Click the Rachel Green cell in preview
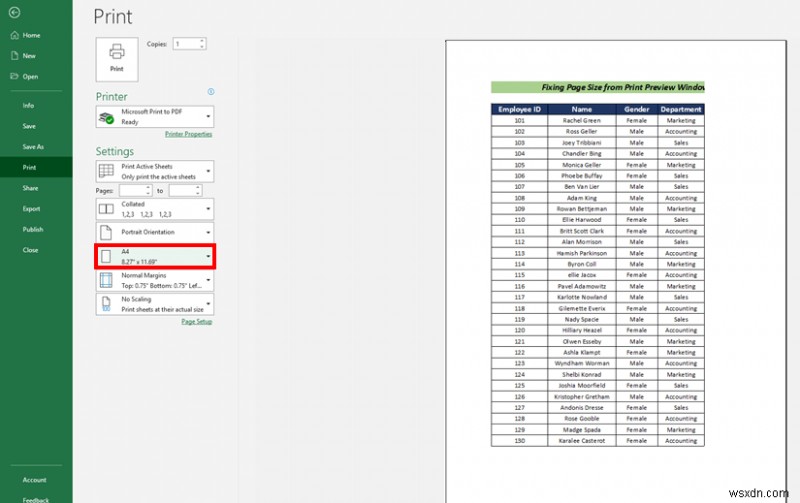Screen dimensions: 800x503 (x=582, y=120)
